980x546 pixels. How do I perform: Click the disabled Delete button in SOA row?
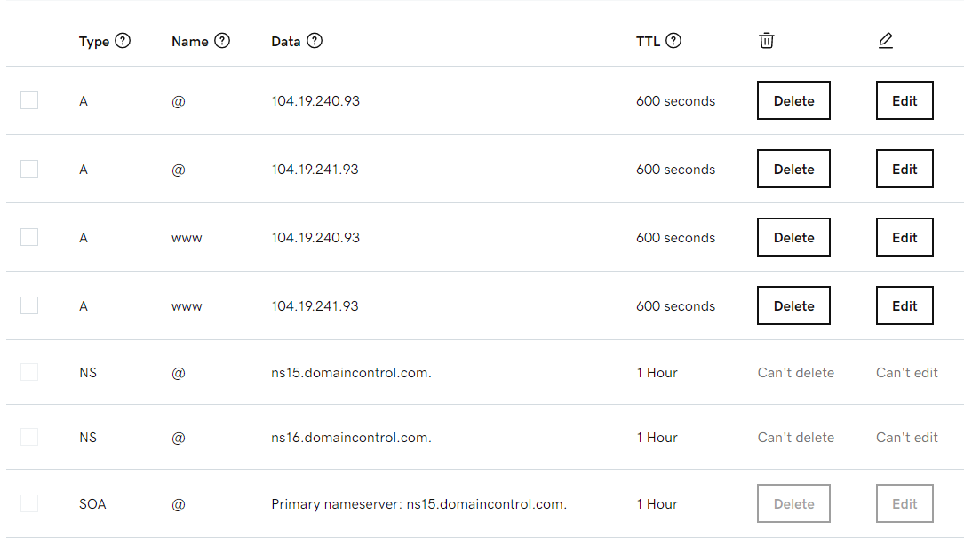[x=793, y=503]
